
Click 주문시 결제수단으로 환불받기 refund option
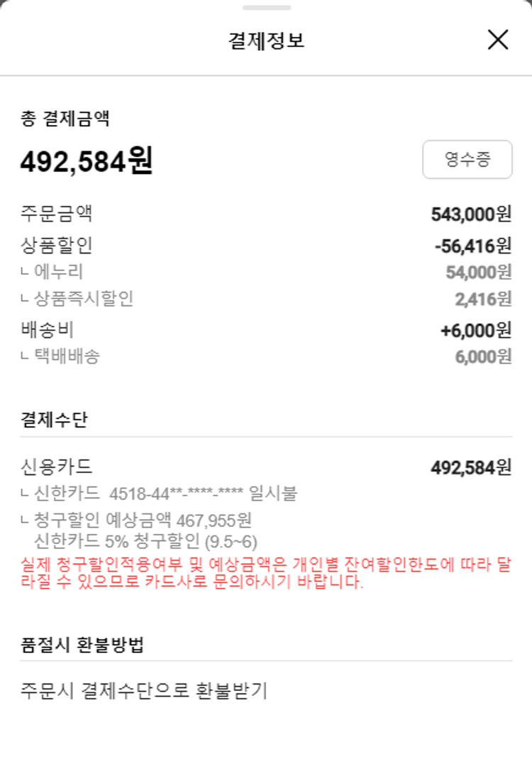(x=144, y=690)
